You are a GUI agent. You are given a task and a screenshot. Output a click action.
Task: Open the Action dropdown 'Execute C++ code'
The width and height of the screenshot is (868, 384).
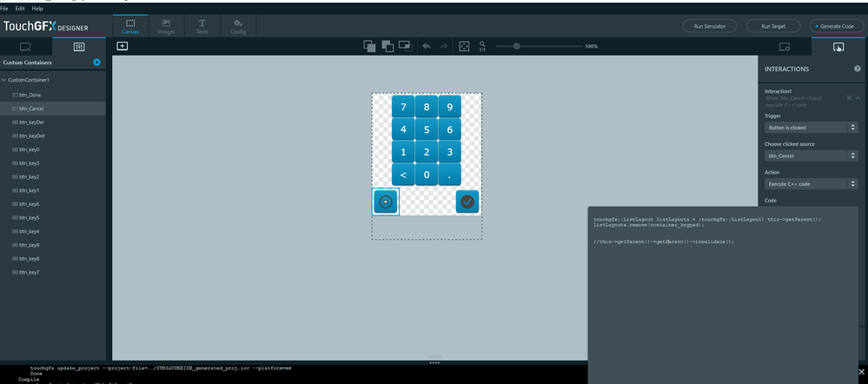[811, 183]
